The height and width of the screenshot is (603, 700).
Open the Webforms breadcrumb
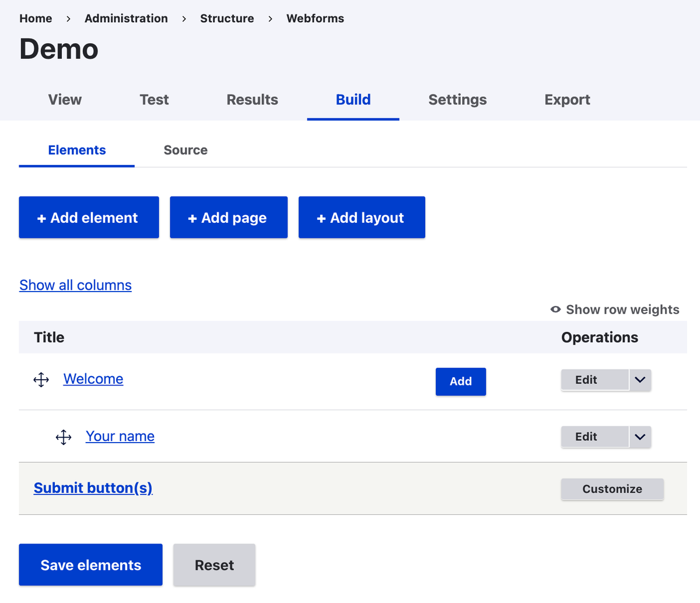click(315, 18)
